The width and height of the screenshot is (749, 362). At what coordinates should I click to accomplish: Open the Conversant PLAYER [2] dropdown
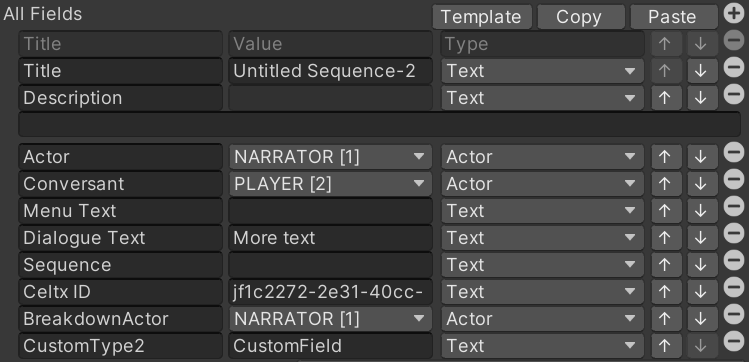click(331, 184)
